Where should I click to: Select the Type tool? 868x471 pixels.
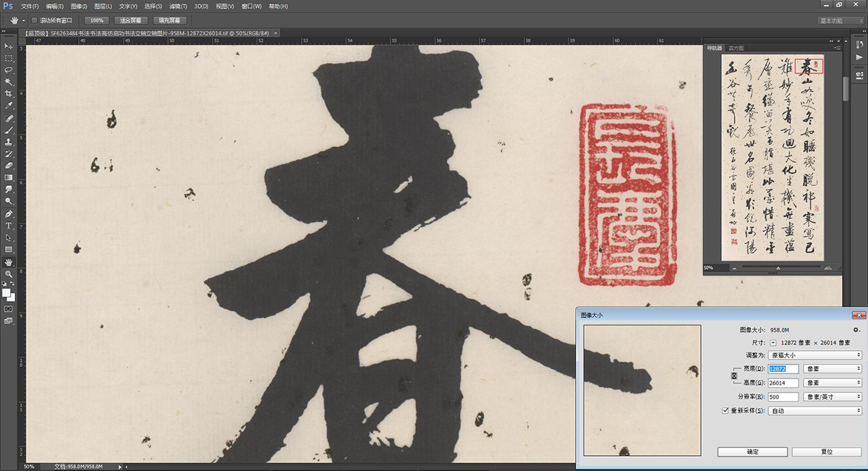point(9,226)
